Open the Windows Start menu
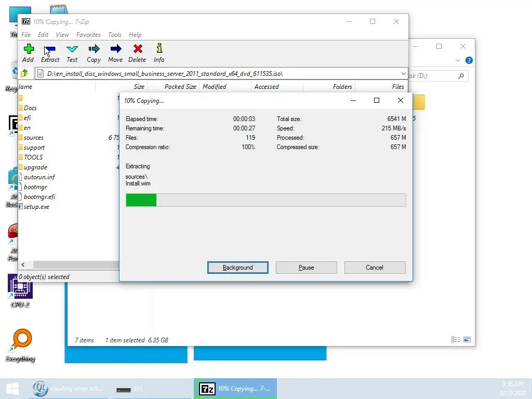Image resolution: width=532 pixels, height=399 pixels. [12, 389]
